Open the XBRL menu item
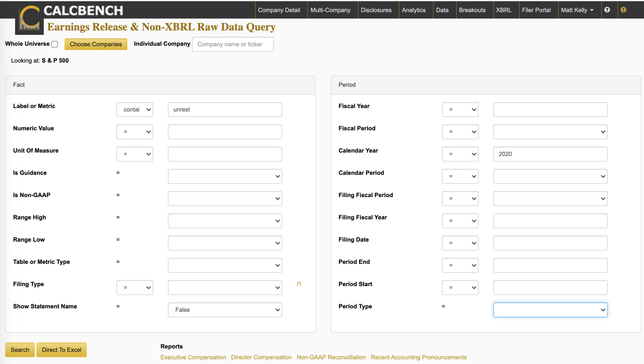 (503, 10)
